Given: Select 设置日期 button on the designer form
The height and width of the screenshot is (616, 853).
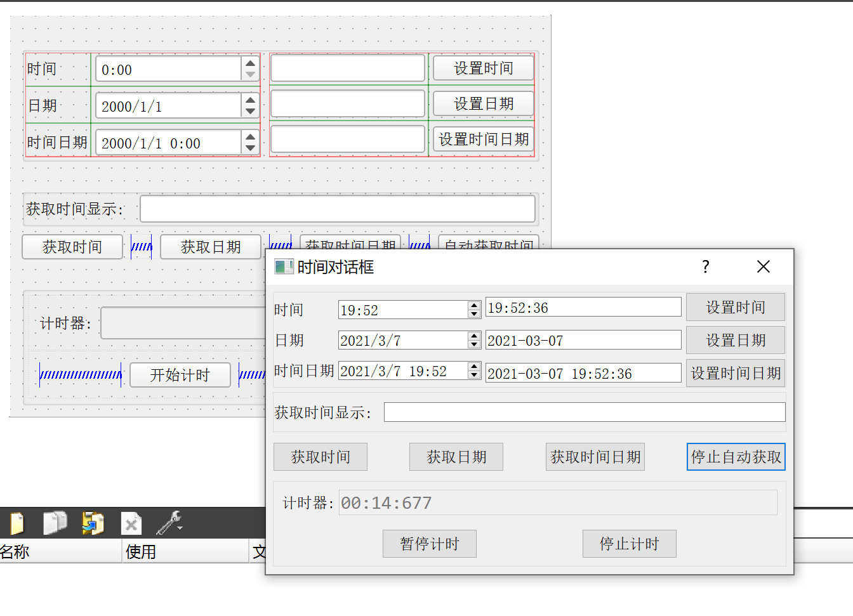Looking at the screenshot, I should tap(484, 103).
